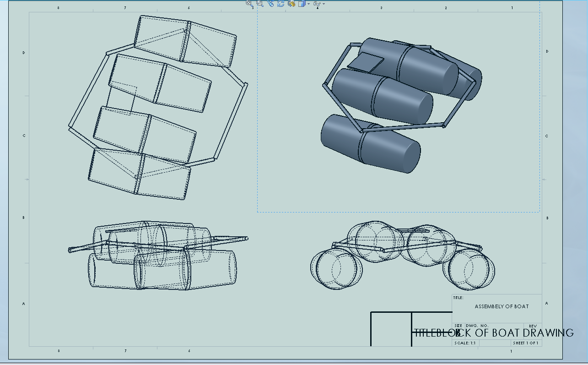Click the Hide/Show Items glasses icon
The height and width of the screenshot is (365, 588).
(x=316, y=4)
